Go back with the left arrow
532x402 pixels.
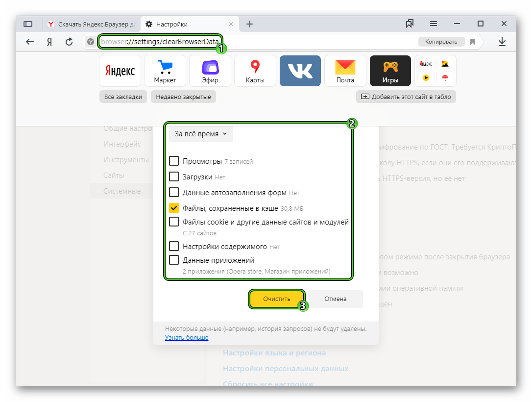point(30,42)
